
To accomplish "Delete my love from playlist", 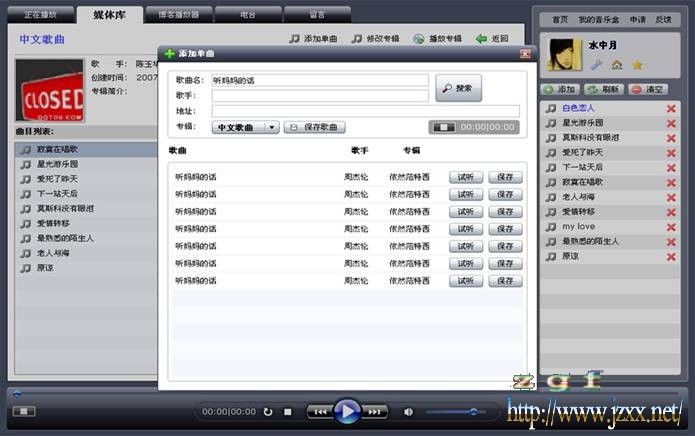I will tap(671, 227).
